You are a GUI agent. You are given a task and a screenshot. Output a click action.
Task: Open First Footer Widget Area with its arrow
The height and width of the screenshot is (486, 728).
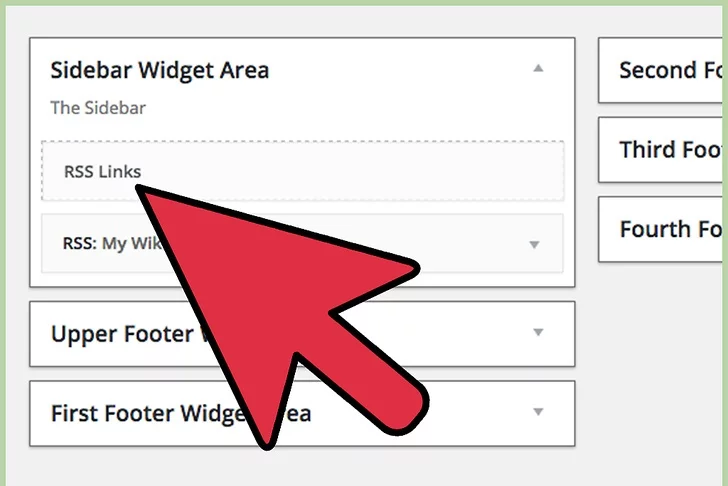tap(538, 412)
